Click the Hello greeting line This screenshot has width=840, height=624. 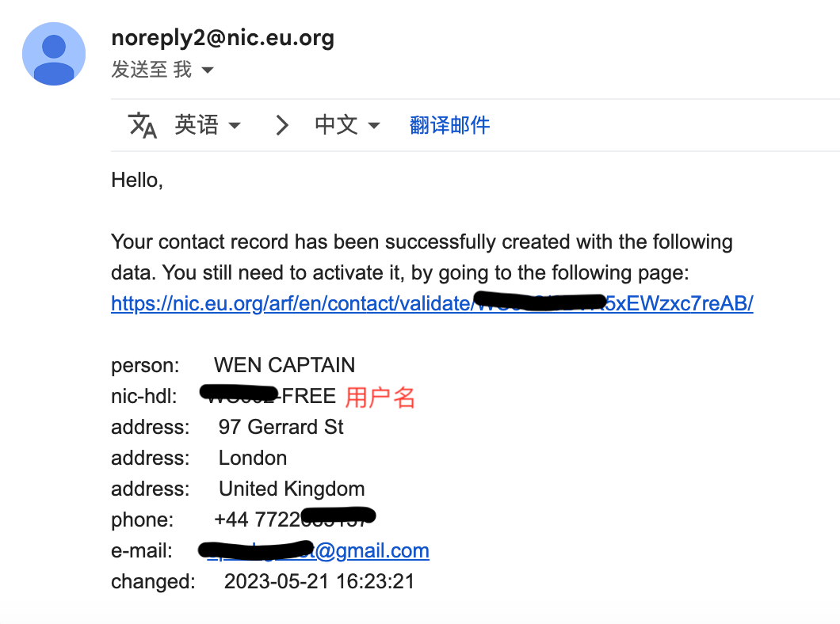pyautogui.click(x=136, y=181)
